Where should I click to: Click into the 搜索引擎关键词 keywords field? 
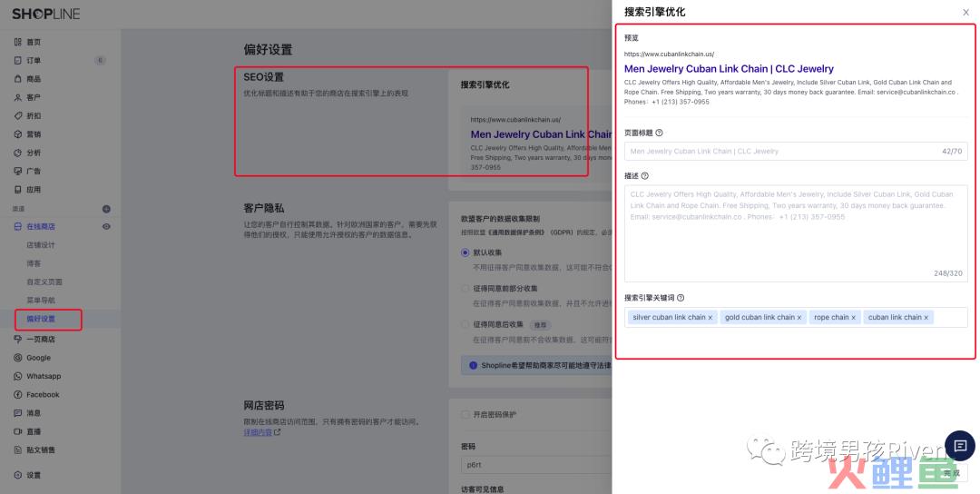click(x=796, y=317)
